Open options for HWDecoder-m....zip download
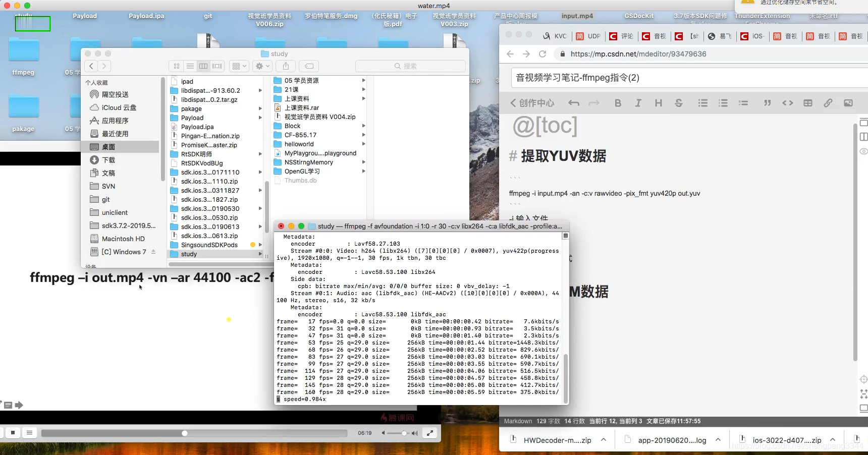This screenshot has width=868, height=455. 604,440
